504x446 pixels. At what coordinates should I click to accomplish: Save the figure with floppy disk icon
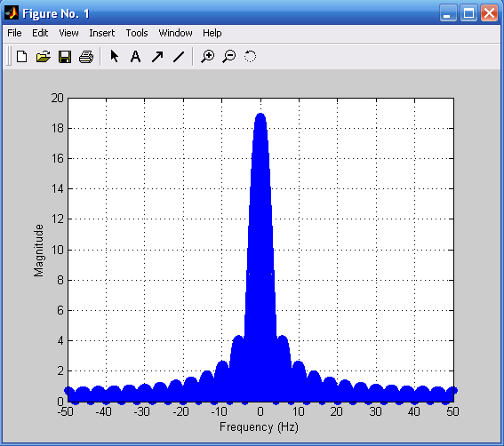coord(65,57)
